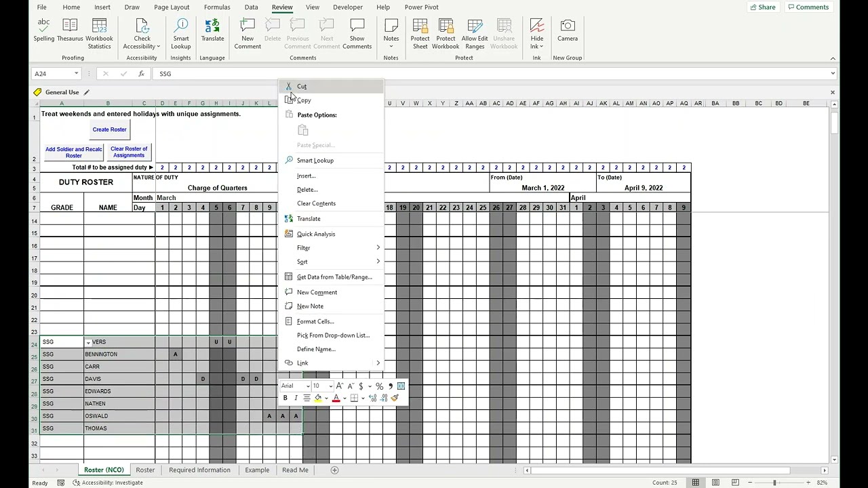Click Merge and Center in mini toolbar
This screenshot has width=868, height=488.
[x=401, y=386]
